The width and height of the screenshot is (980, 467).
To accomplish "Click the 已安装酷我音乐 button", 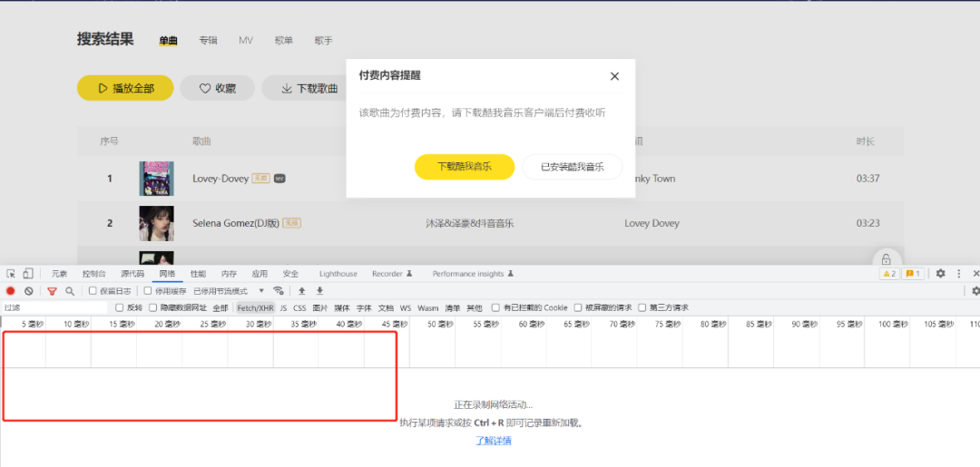I will point(573,167).
